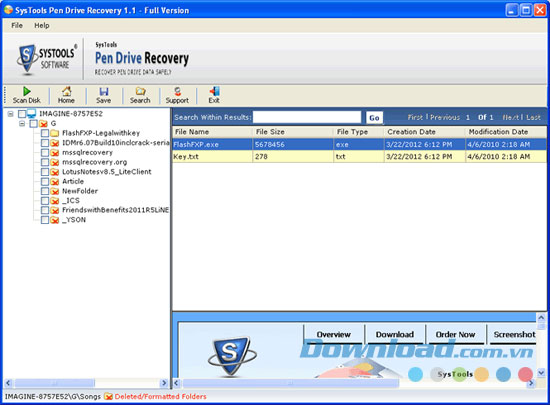550x405 pixels.
Task: Click the folder tree horizontal scrollbar
Action: 86,383
